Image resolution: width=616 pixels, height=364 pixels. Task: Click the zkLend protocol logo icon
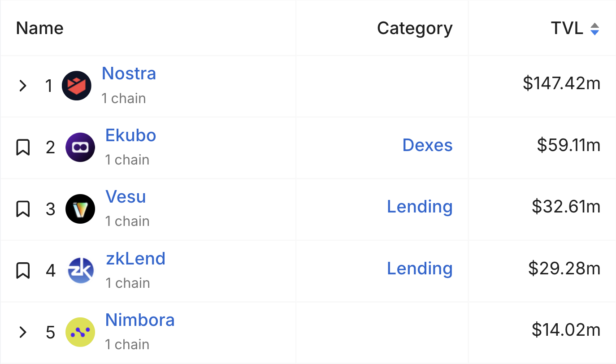point(81,270)
